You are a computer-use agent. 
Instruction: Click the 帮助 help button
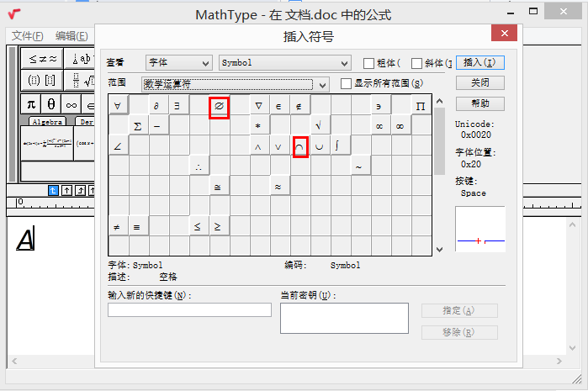pyautogui.click(x=480, y=103)
